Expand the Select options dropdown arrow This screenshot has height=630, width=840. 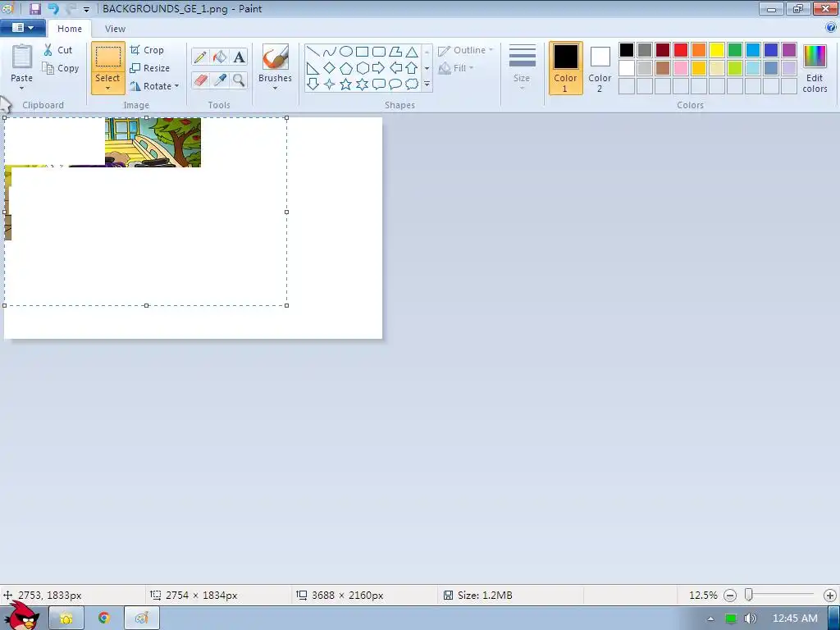click(x=107, y=89)
